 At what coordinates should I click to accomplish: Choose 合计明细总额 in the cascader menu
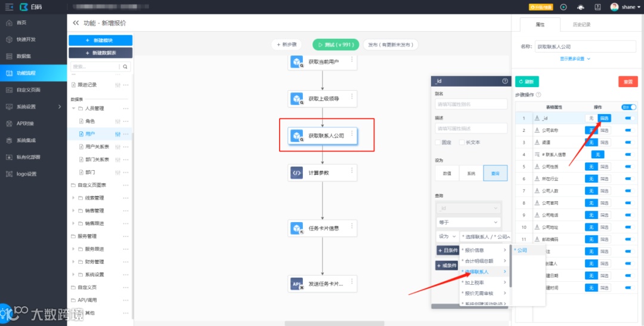[x=484, y=261]
